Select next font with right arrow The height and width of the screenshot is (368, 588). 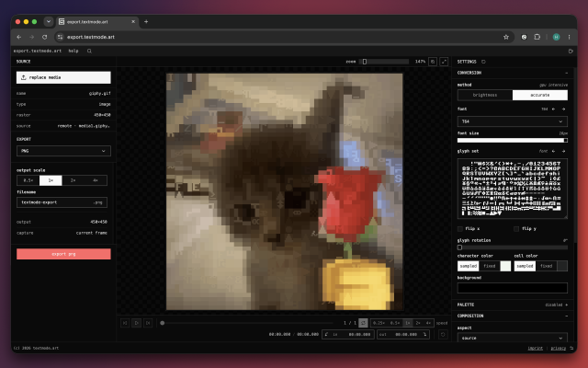(563, 109)
